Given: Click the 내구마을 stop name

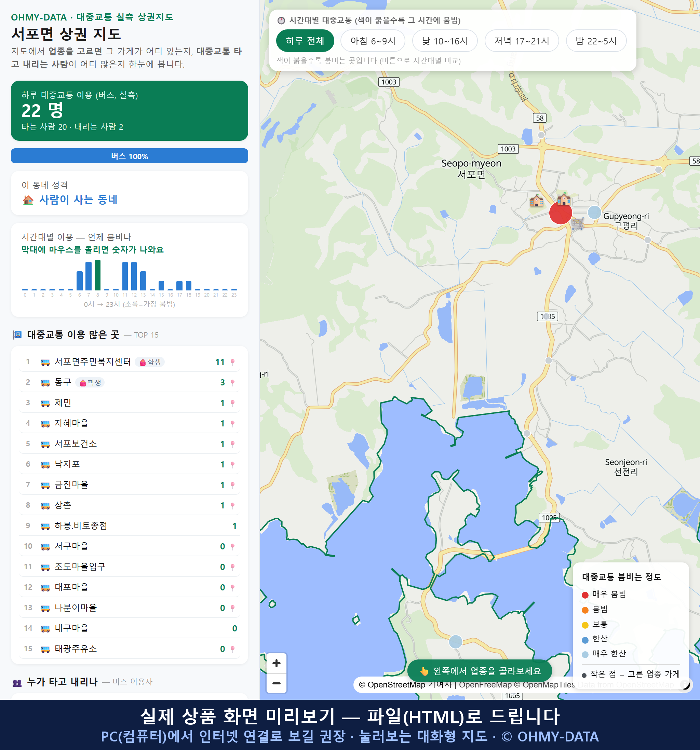Looking at the screenshot, I should (x=71, y=628).
